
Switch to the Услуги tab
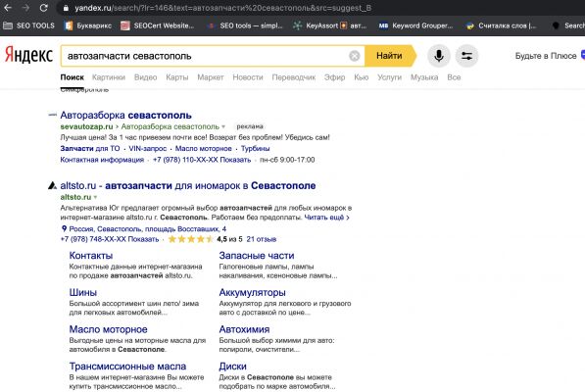click(x=389, y=77)
